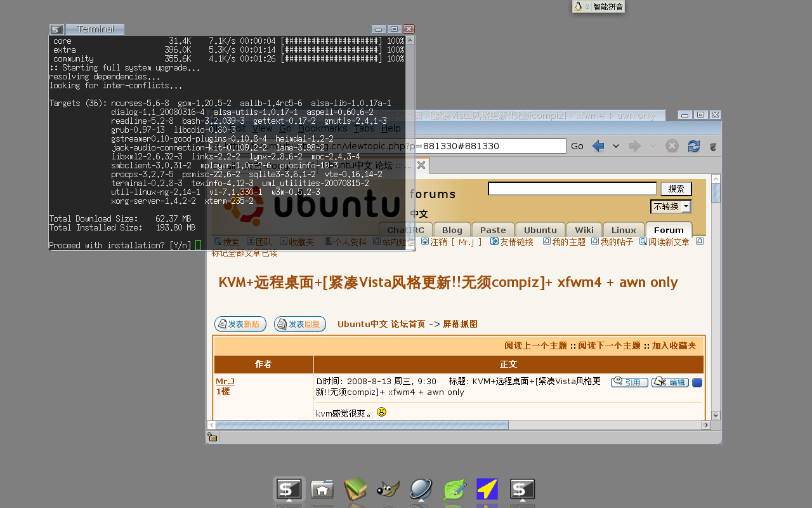812x508 pixels.
Task: Click the Go button next to the address bar
Action: [x=577, y=146]
